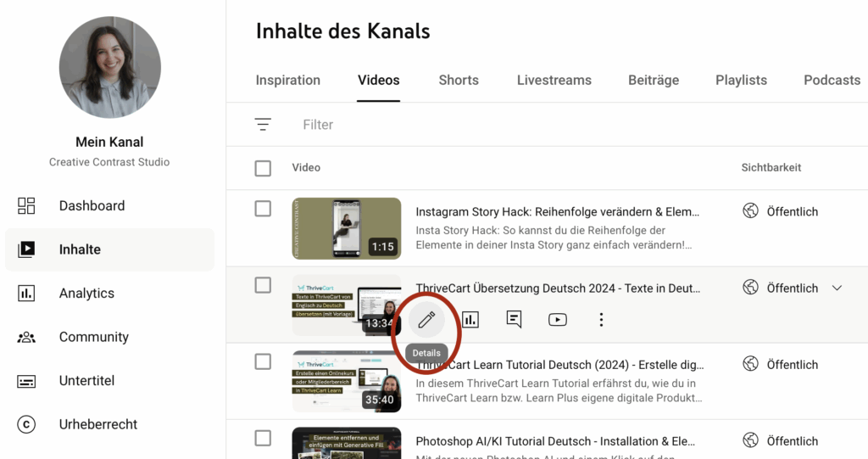Click the 'Inhalte des Kanals' heading
The width and height of the screenshot is (868, 459).
342,31
